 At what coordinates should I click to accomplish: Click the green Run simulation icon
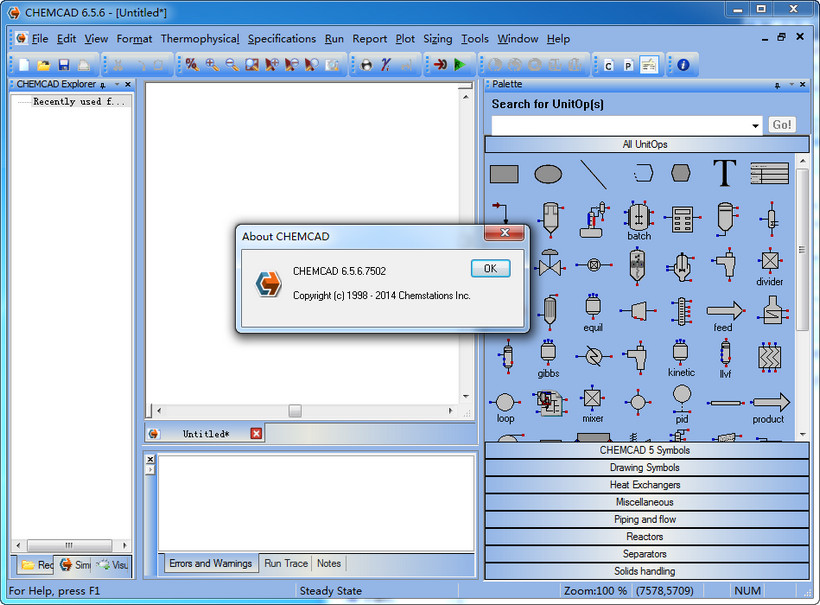(460, 65)
